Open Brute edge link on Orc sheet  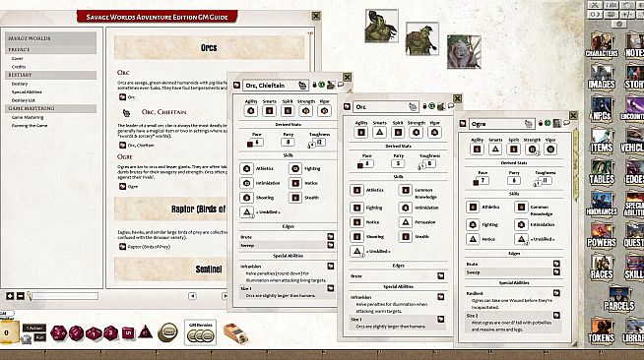click(441, 276)
